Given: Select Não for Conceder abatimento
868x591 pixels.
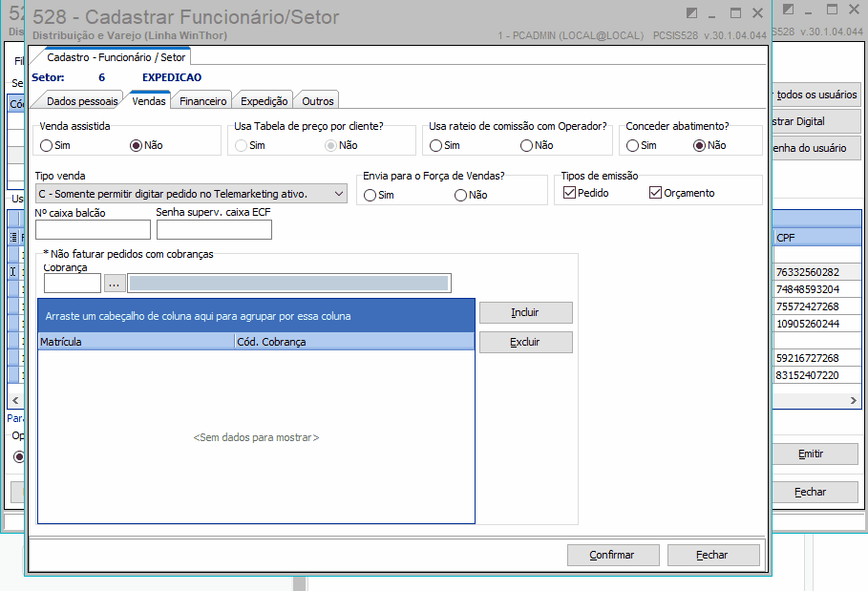Looking at the screenshot, I should [x=700, y=145].
